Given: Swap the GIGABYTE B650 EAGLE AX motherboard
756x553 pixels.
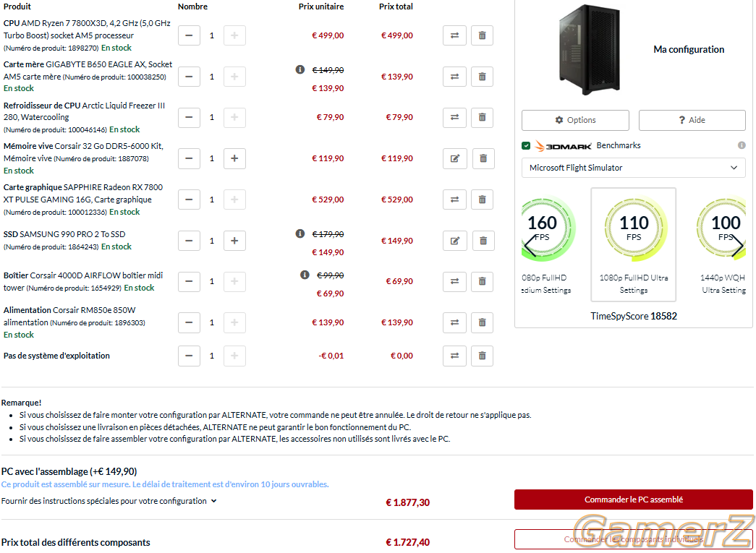Looking at the screenshot, I should tap(454, 77).
